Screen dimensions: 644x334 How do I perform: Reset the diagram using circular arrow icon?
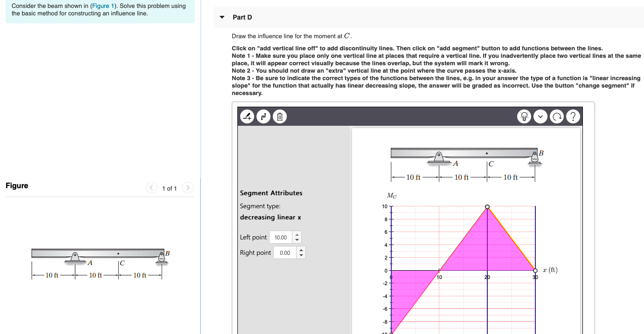coord(557,116)
